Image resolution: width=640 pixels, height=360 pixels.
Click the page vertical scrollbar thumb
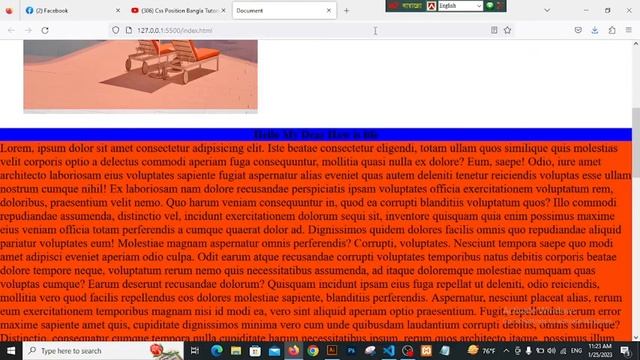pyautogui.click(x=636, y=143)
